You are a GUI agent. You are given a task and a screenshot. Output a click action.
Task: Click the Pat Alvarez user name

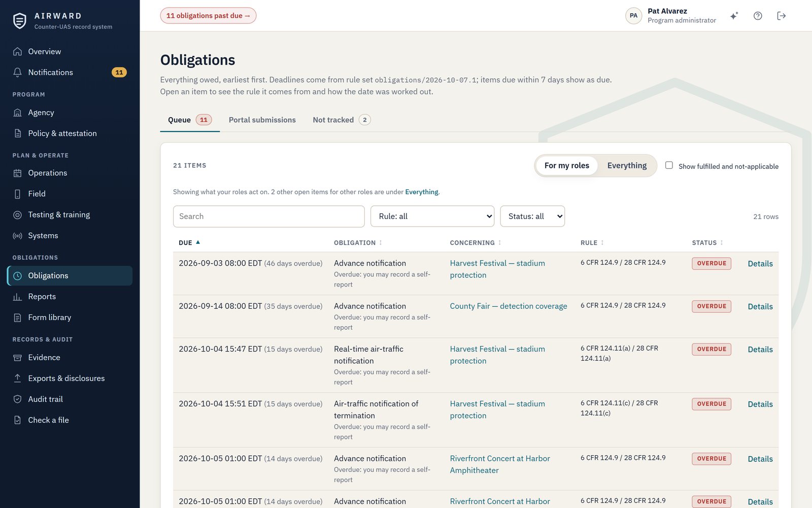667,11
